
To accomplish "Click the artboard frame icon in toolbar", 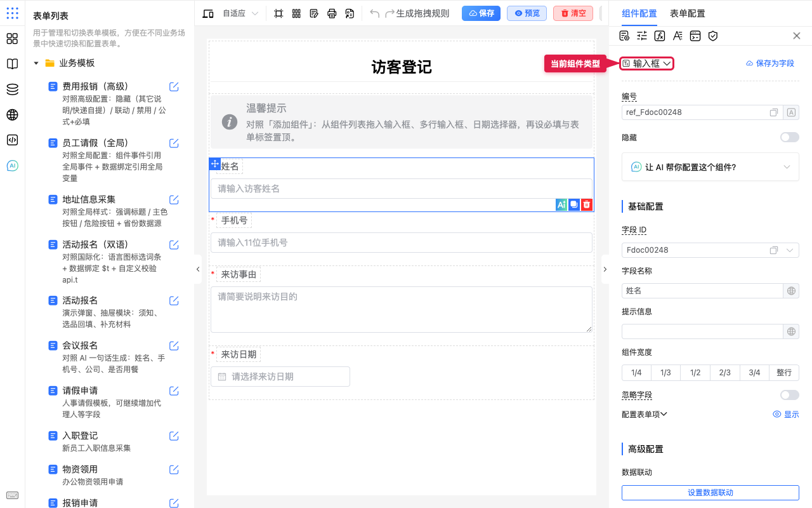I will (x=278, y=13).
